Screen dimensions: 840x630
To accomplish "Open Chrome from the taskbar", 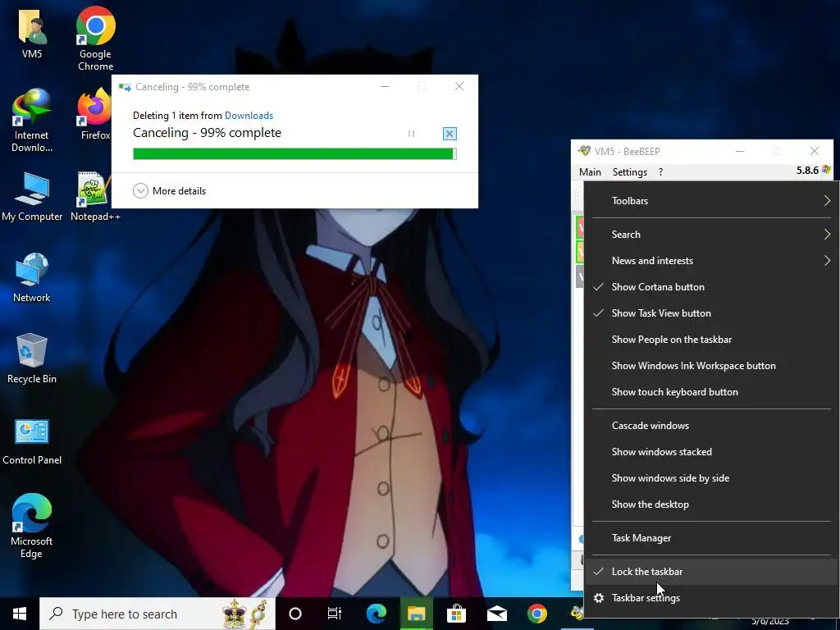I will [x=536, y=614].
